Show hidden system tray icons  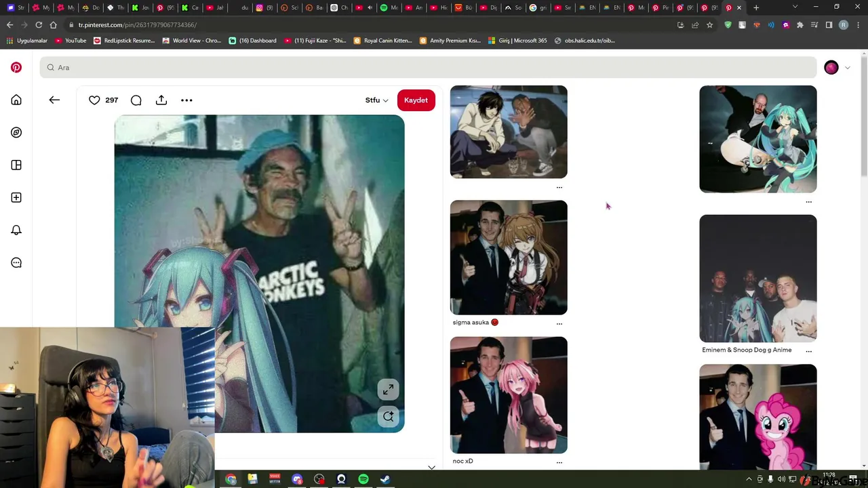(749, 479)
